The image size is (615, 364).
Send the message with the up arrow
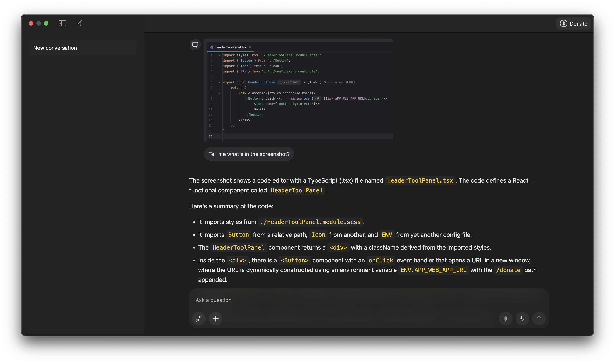pyautogui.click(x=539, y=318)
